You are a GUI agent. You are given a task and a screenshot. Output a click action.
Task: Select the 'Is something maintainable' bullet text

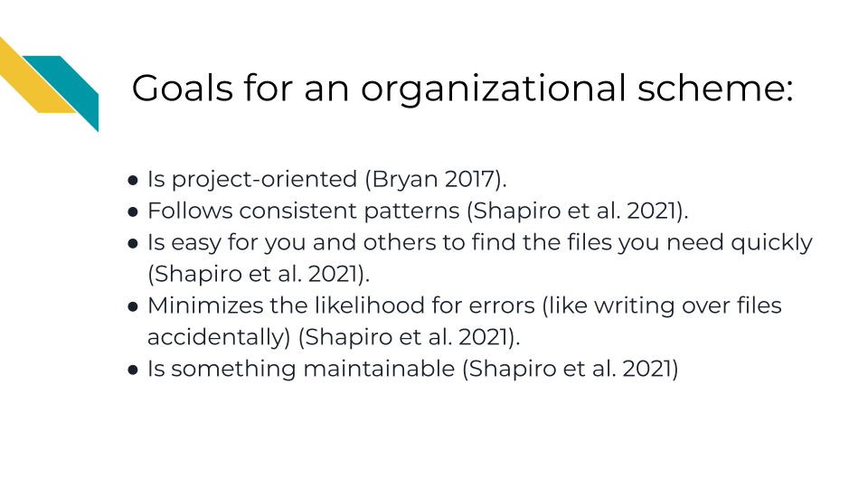tap(301, 369)
